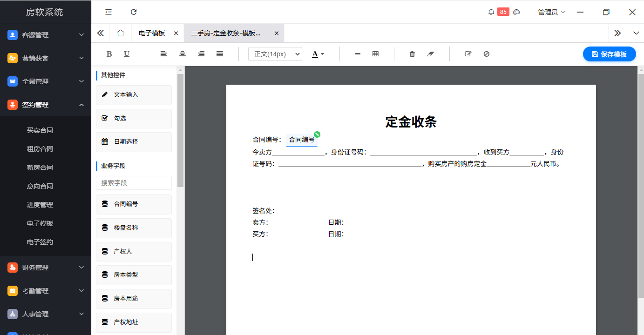Image resolution: width=644 pixels, height=335 pixels.
Task: Open the notification bell
Action: [x=491, y=12]
